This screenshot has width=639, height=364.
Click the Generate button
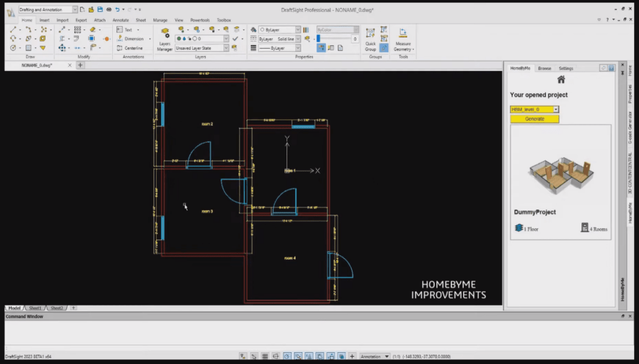535,118
